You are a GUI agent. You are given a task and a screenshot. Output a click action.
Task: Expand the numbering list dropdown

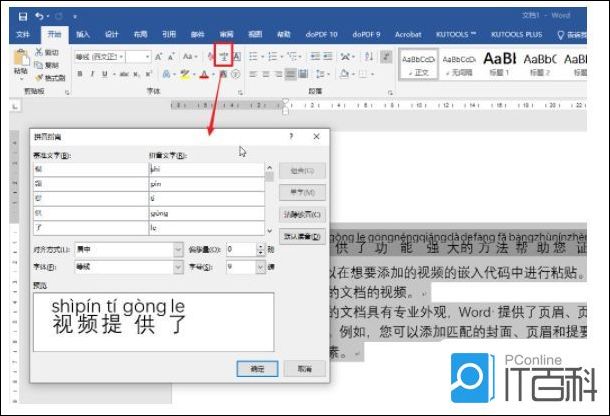pos(282,57)
